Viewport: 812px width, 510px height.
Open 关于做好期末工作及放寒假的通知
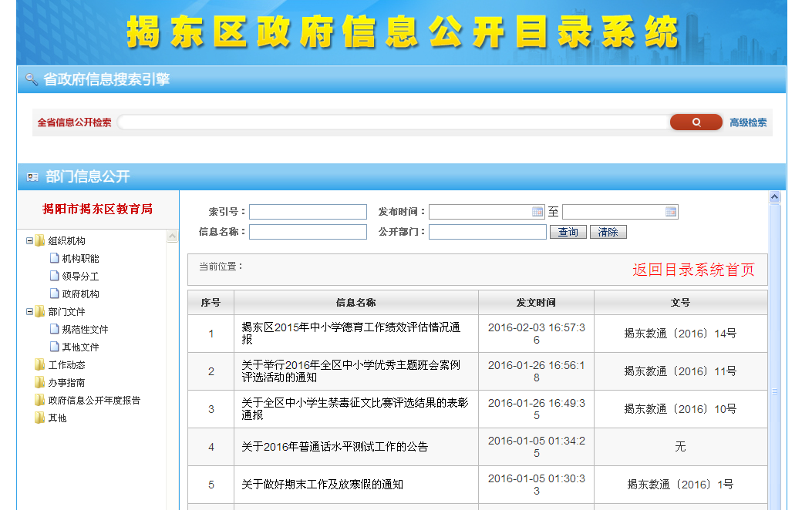tap(322, 485)
